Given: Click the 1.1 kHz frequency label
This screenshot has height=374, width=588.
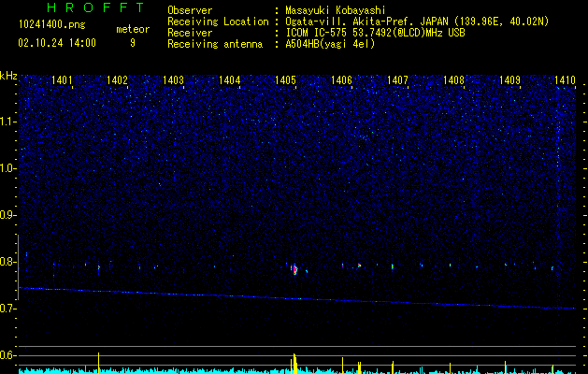Looking at the screenshot, I should point(8,121).
